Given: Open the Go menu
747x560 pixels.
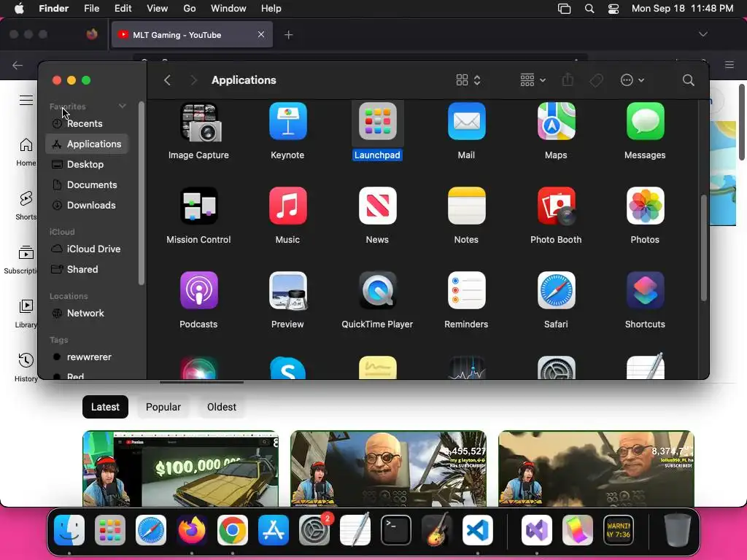Looking at the screenshot, I should (190, 9).
